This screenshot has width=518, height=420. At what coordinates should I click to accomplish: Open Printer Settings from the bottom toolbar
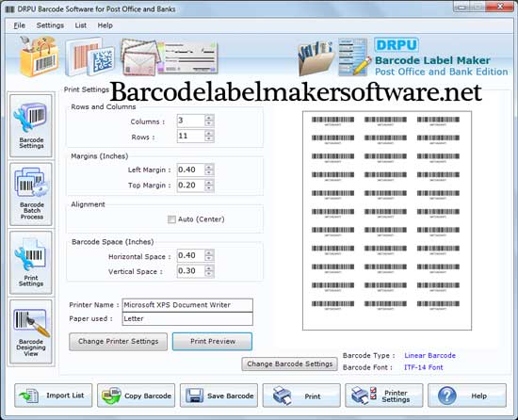pos(384,396)
